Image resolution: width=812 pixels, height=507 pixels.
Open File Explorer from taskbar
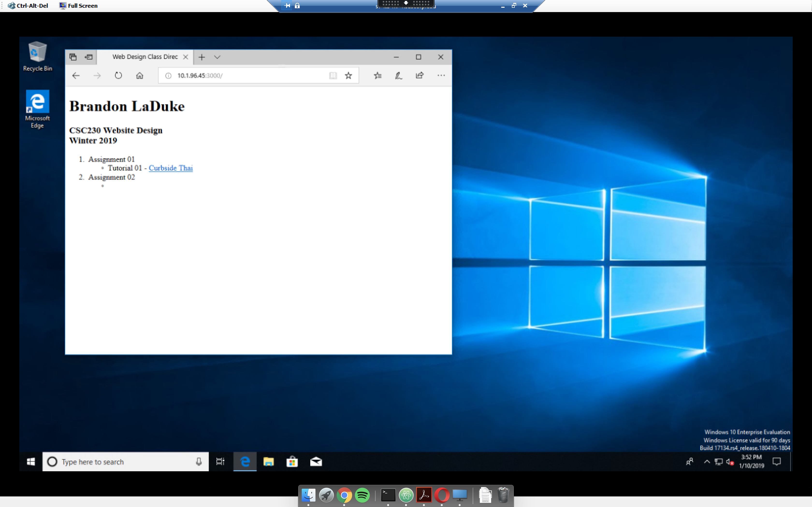coord(268,462)
